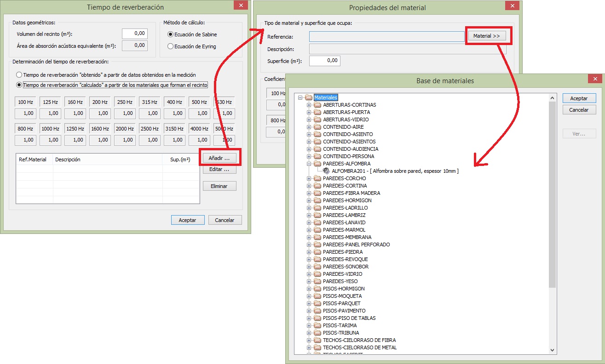The height and width of the screenshot is (364, 605).
Task: Collapse the Materiales root node
Action: (x=300, y=97)
